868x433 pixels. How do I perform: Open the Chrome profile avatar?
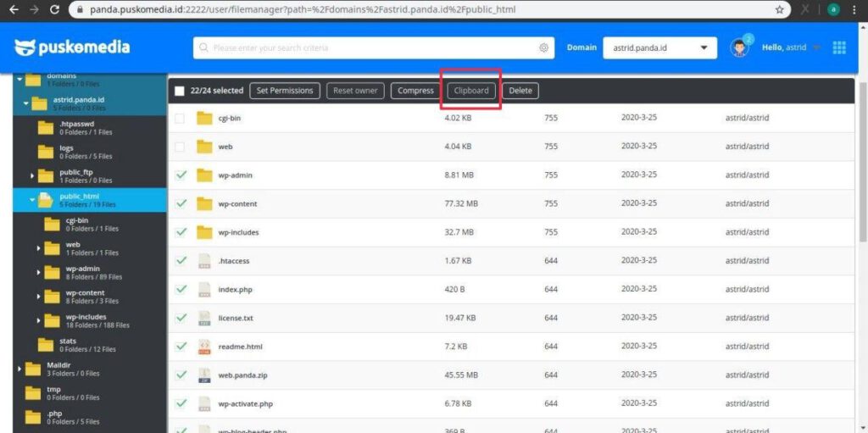pos(833,9)
